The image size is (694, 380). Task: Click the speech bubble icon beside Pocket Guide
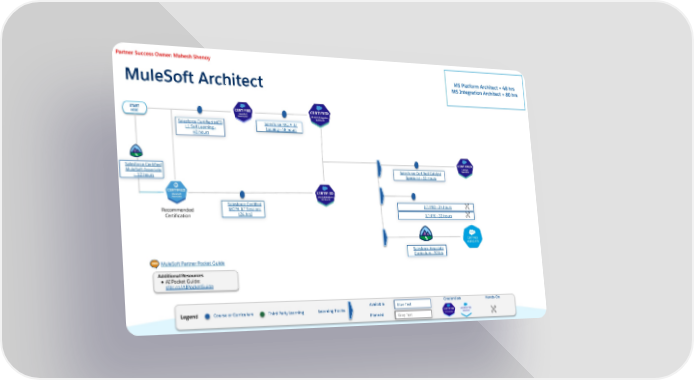click(154, 264)
